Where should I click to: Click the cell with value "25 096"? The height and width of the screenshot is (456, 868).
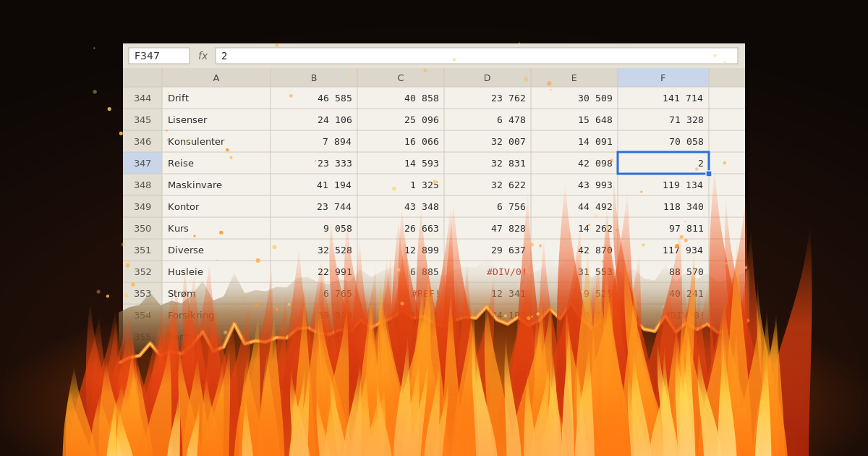pos(401,120)
